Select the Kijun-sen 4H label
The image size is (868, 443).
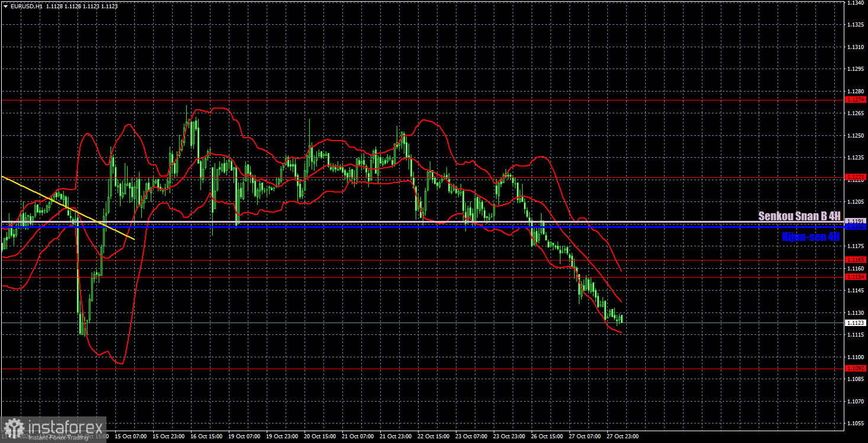811,236
